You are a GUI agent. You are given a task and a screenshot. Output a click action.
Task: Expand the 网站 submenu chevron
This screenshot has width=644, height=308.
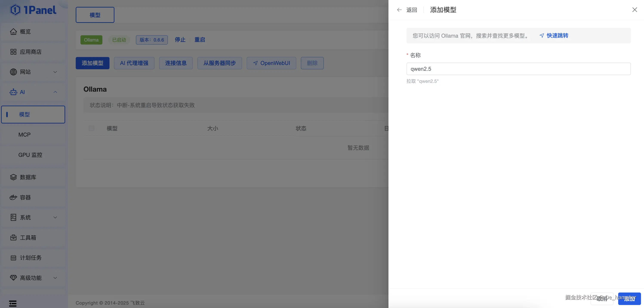click(55, 72)
